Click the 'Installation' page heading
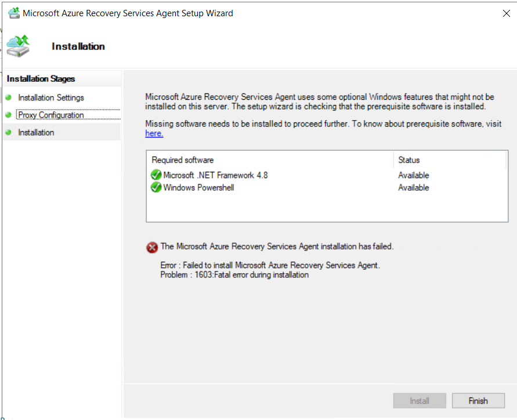The image size is (517, 420). tap(78, 46)
